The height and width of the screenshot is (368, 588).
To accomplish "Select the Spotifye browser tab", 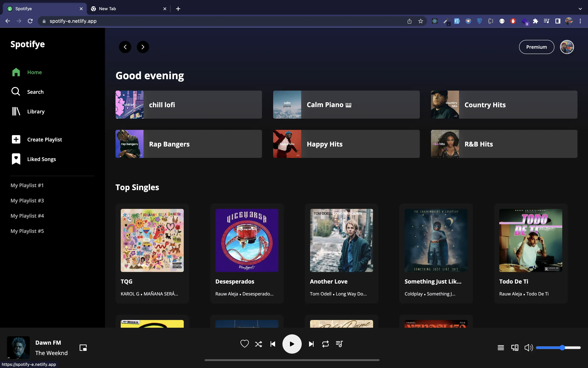I will click(x=45, y=9).
